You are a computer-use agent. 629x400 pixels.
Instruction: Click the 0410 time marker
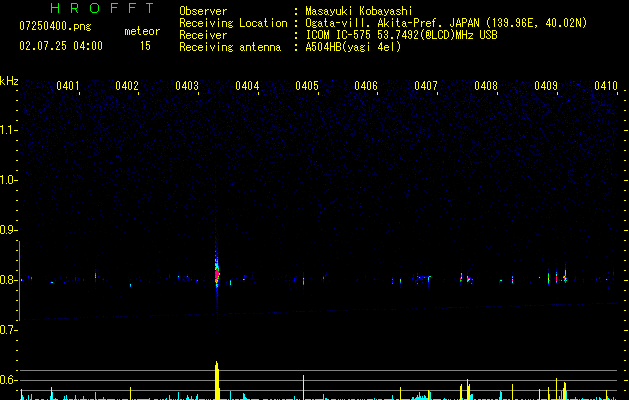(x=606, y=86)
